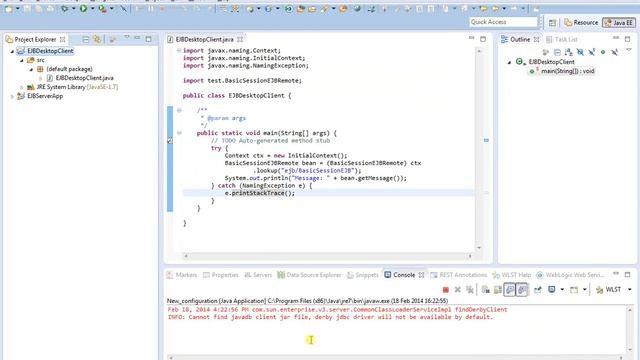Open the WLST console dropdown
The width and height of the screenshot is (640, 360).
630,290
